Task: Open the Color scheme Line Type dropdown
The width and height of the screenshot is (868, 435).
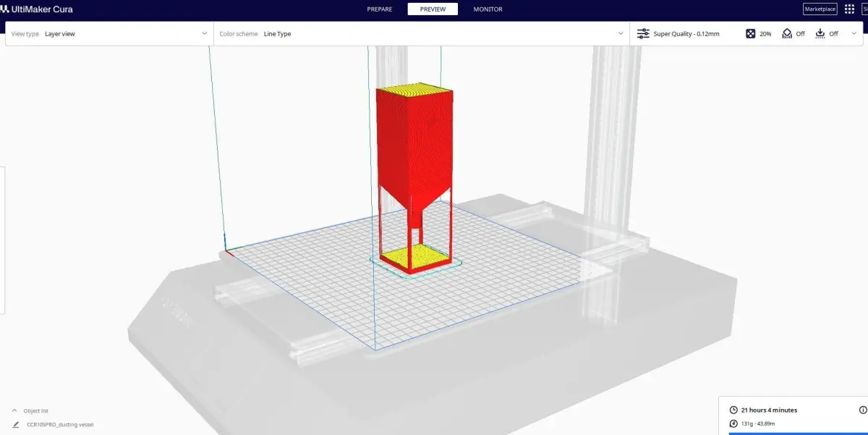Action: click(422, 33)
